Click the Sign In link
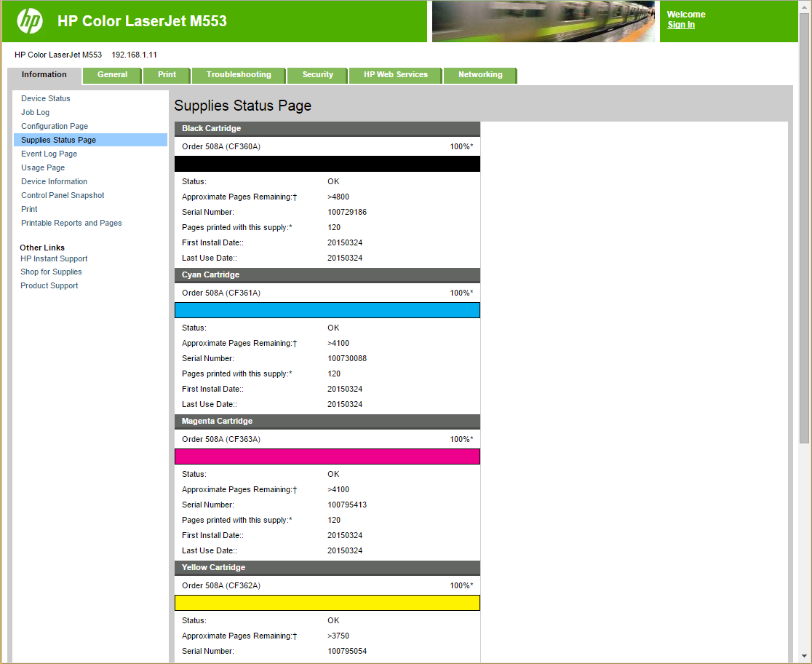The image size is (812, 664). (x=680, y=25)
